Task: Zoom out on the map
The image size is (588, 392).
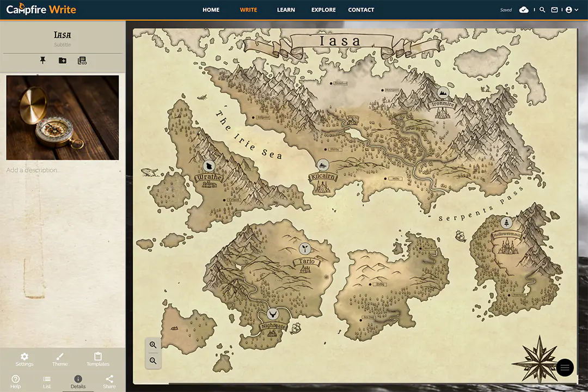Action: pos(153,361)
